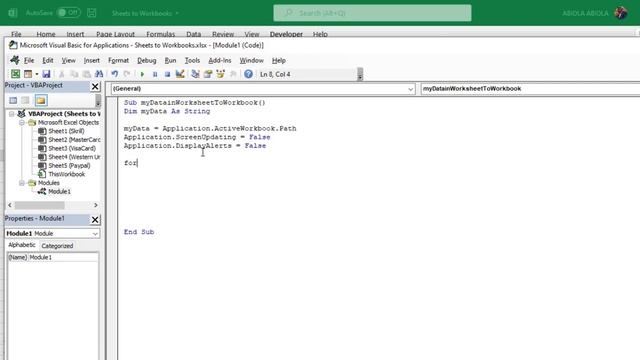The height and width of the screenshot is (360, 640).
Task: Click the Reset stop icon
Action: (167, 74)
